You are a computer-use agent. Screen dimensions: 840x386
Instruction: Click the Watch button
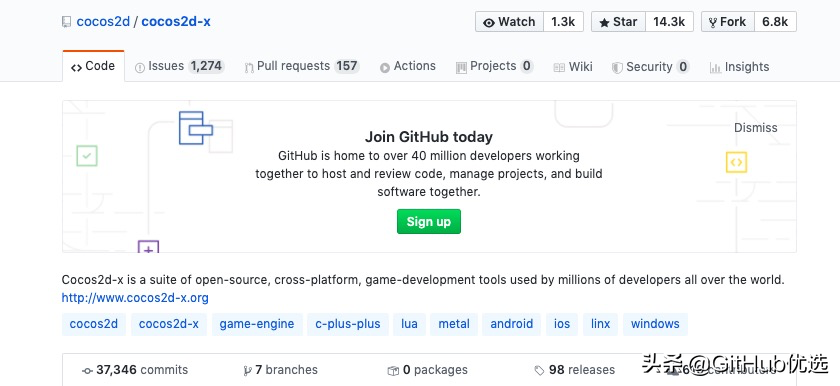click(x=509, y=22)
